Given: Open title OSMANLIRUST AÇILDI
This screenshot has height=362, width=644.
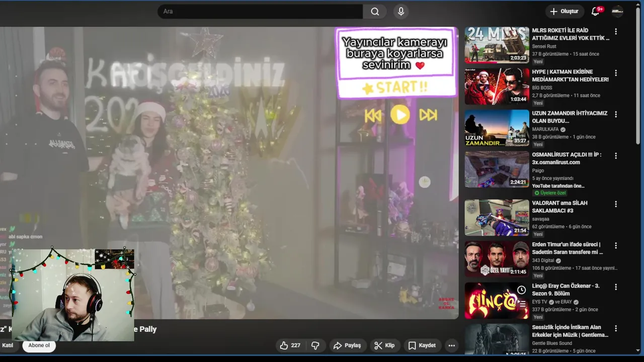Looking at the screenshot, I should pos(567,158).
